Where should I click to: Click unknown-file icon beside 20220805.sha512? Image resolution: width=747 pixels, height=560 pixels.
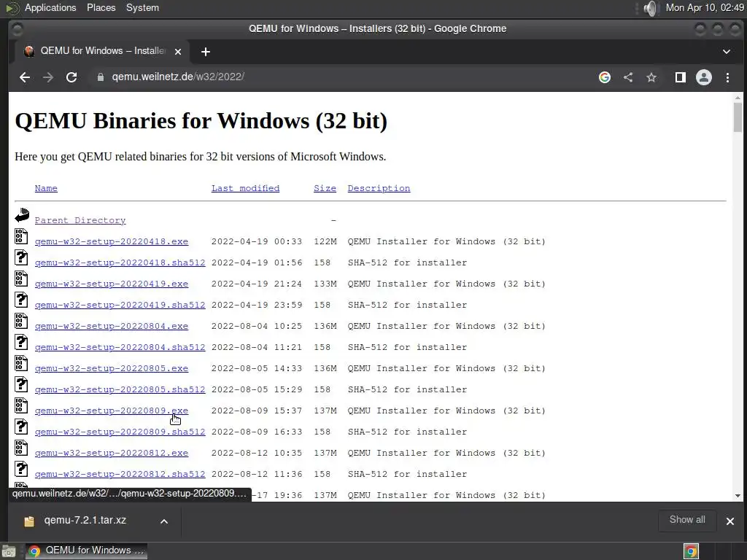click(x=21, y=384)
